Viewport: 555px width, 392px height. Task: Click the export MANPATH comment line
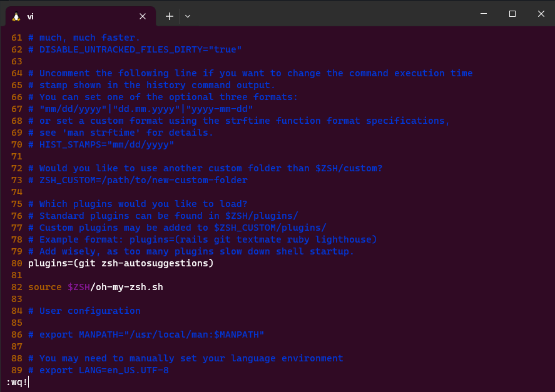146,334
